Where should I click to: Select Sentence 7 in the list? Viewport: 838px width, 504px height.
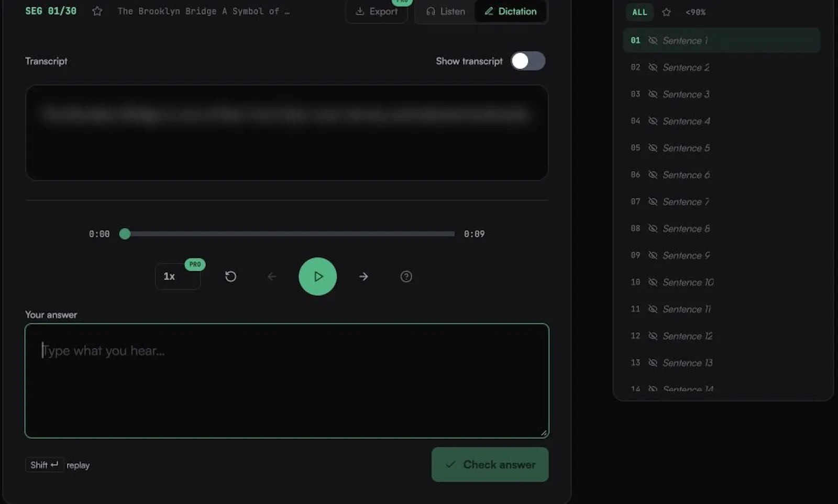[x=721, y=201]
